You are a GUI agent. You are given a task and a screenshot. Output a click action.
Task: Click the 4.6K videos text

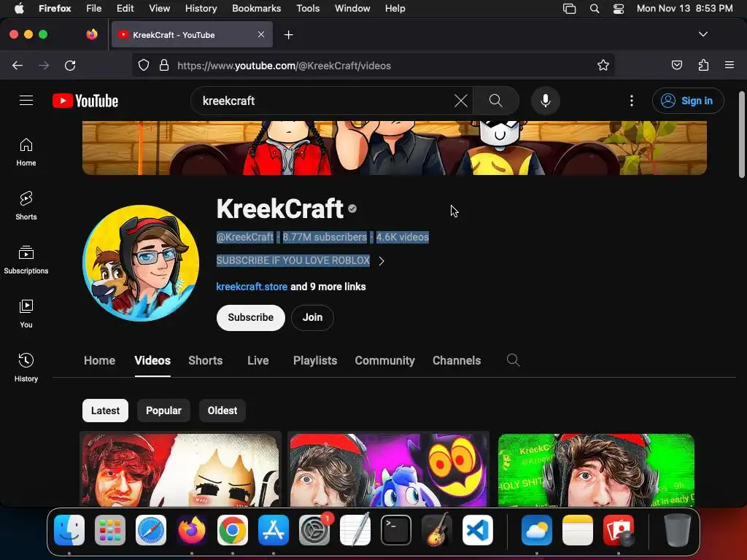[x=403, y=237]
